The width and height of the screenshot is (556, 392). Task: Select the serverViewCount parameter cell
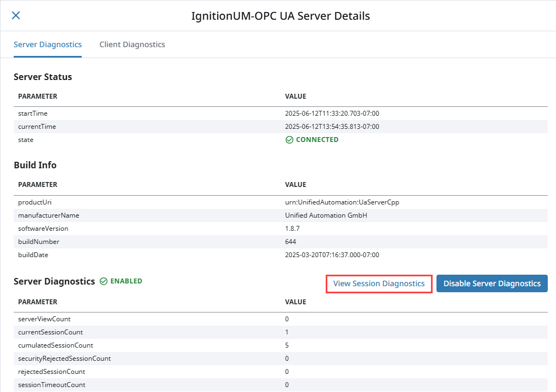tap(44, 319)
